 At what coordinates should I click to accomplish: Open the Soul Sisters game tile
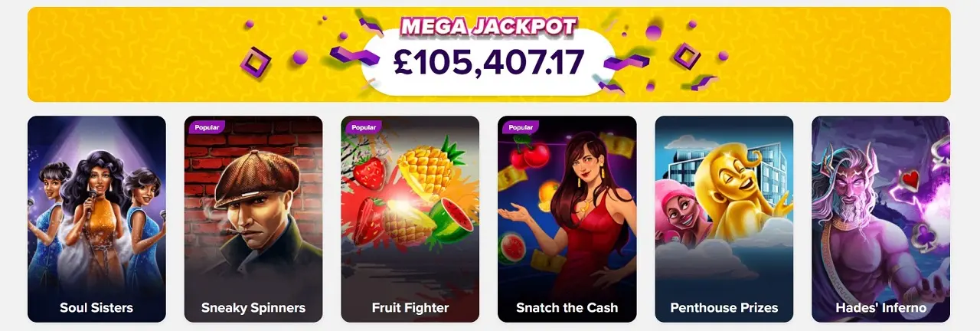(x=96, y=218)
